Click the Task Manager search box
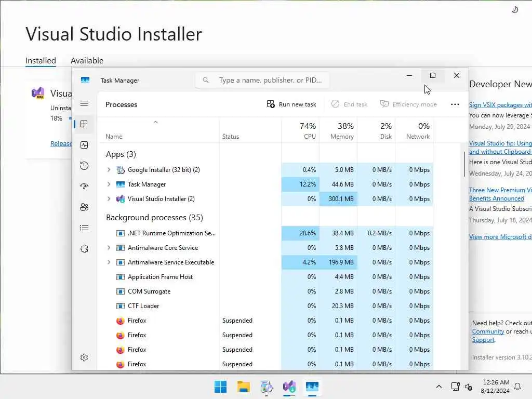 tap(262, 80)
